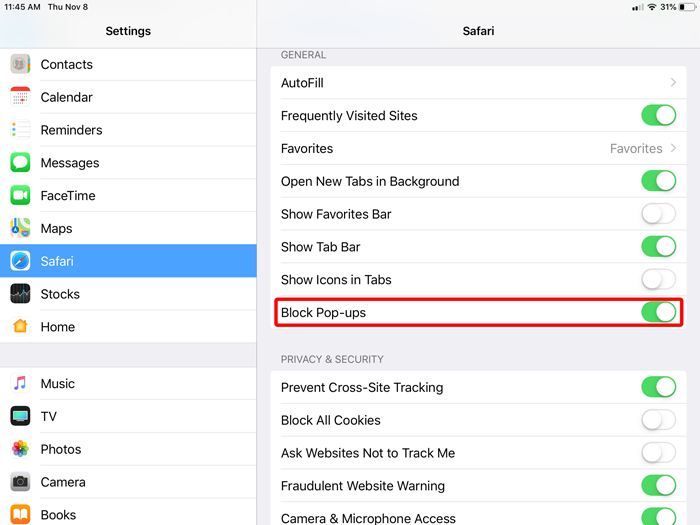The height and width of the screenshot is (525, 700).
Task: Select Messages settings entry
Action: tap(128, 162)
